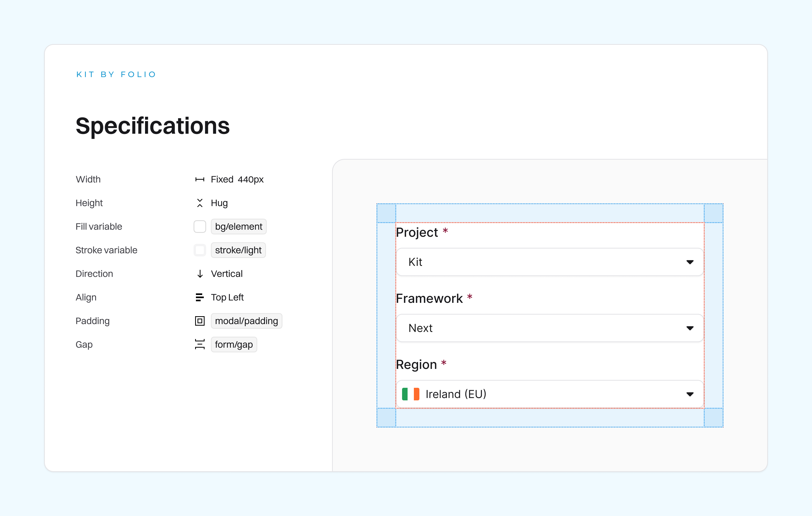Select the bg/element variable tag
This screenshot has height=516, width=812.
click(x=238, y=227)
